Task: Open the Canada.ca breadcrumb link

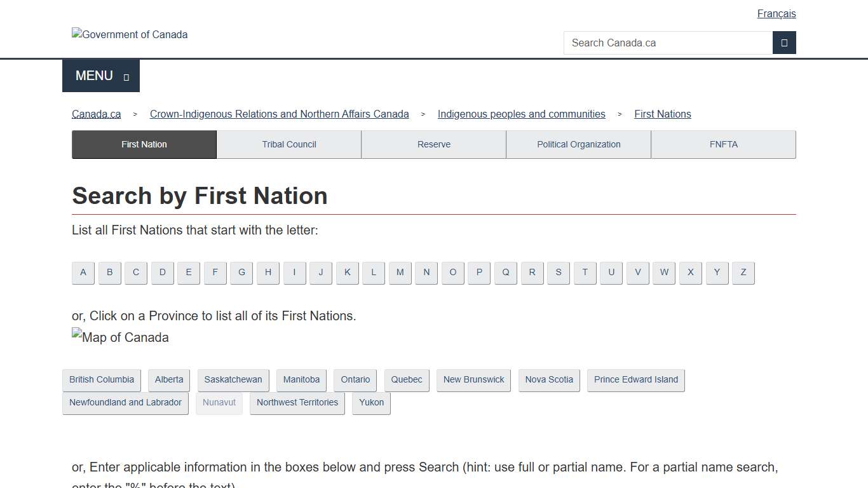Action: click(96, 114)
